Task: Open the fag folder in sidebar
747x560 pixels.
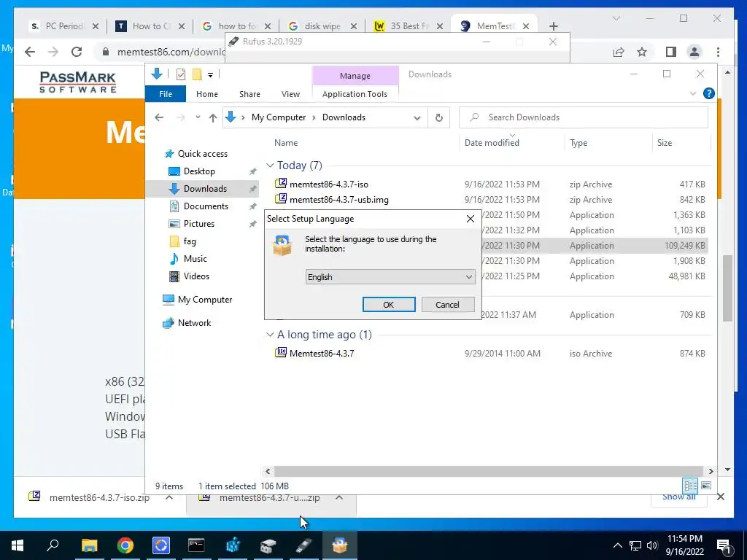Action: pos(190,241)
